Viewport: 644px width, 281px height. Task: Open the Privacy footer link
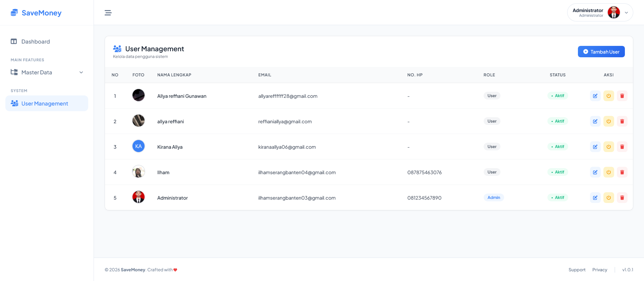600,270
